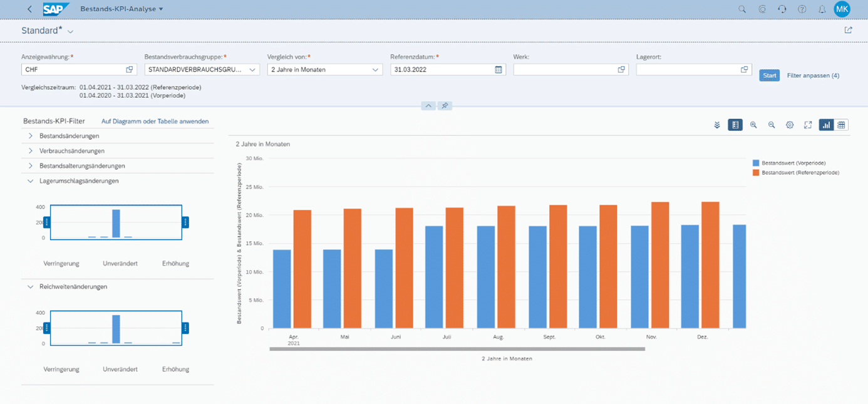Open the search in the shell header

click(x=742, y=9)
